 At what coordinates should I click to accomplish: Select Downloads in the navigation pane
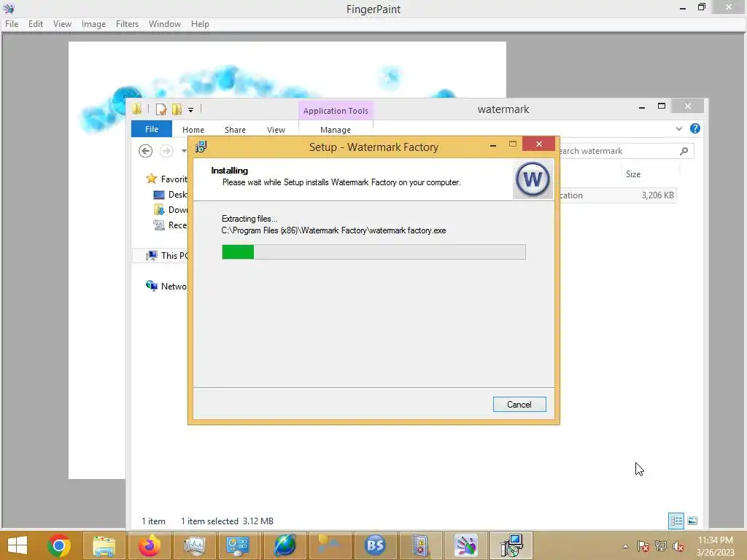coord(170,209)
